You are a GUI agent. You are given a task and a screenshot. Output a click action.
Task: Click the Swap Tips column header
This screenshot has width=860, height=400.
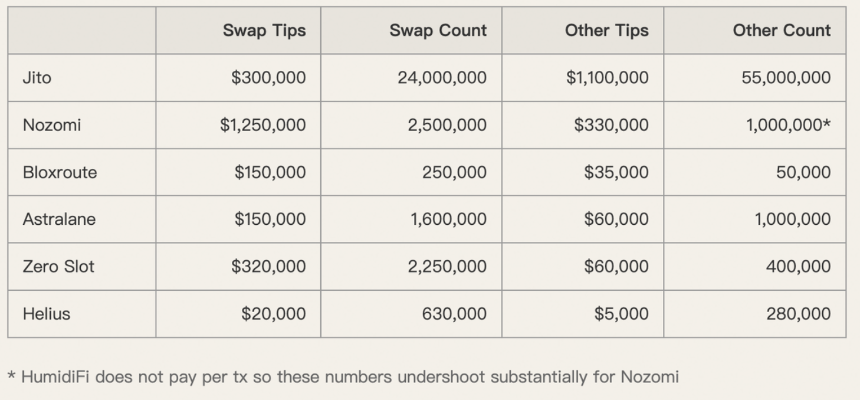264,30
